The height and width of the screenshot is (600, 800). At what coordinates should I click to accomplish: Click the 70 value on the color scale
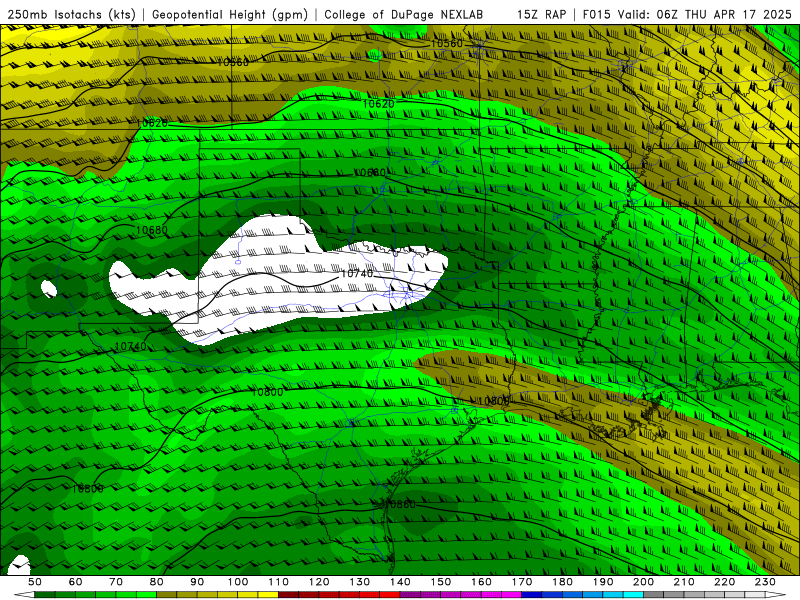116,582
